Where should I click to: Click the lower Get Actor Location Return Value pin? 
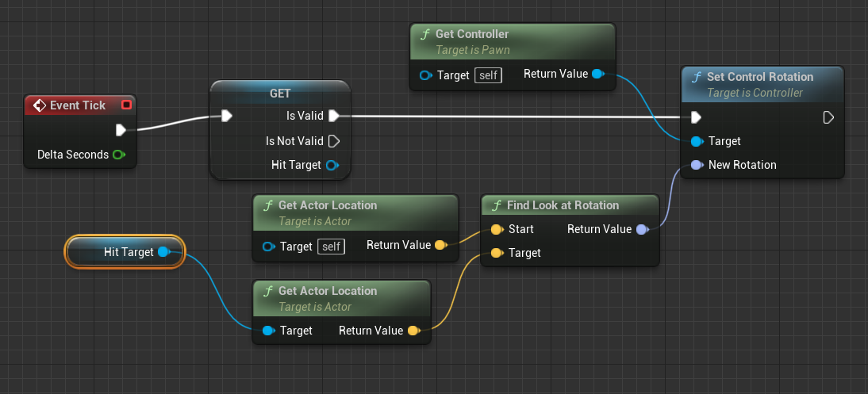[x=413, y=331]
